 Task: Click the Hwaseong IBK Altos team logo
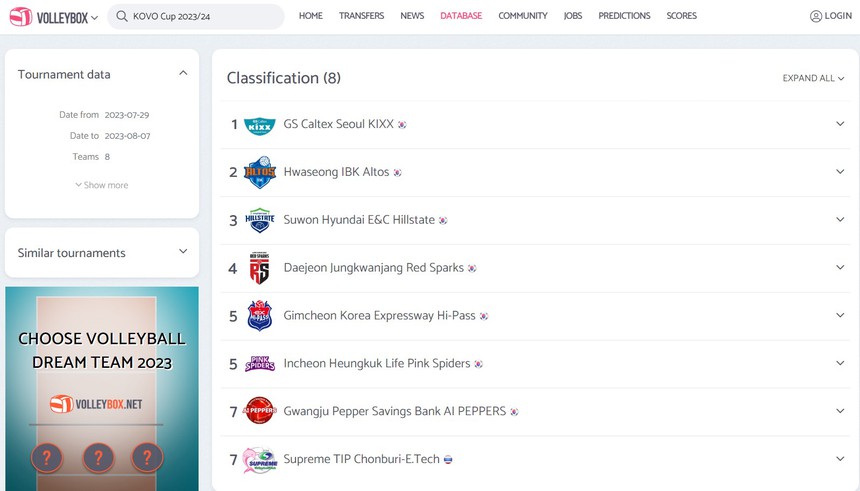(260, 172)
